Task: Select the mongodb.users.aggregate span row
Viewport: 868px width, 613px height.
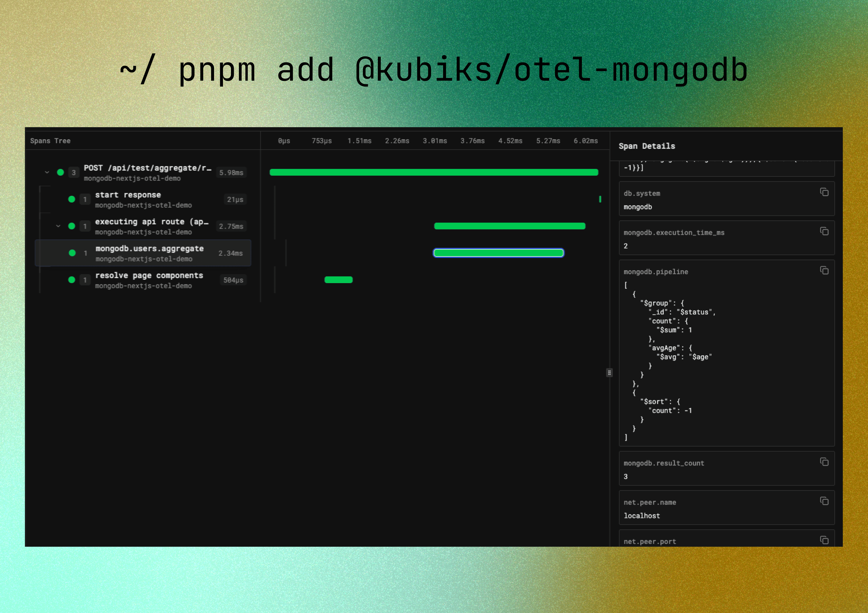Action: point(143,253)
